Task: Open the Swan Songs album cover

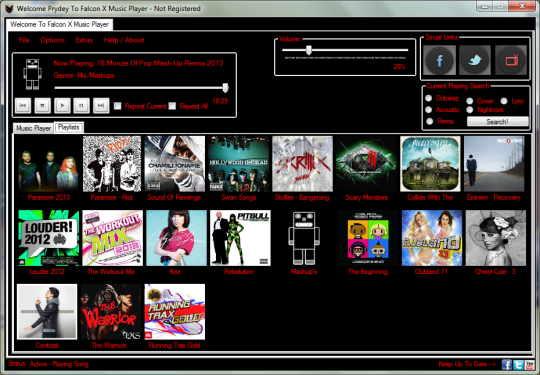Action: pos(239,164)
